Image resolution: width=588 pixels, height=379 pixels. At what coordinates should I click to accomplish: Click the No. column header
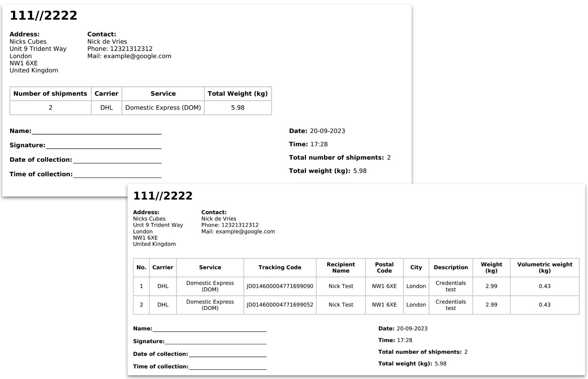[x=141, y=268]
